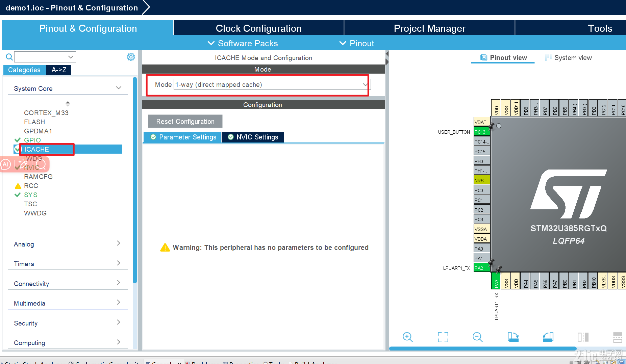This screenshot has width=626, height=364.
Task: Click the vertical split view icon
Action: pyautogui.click(x=583, y=337)
